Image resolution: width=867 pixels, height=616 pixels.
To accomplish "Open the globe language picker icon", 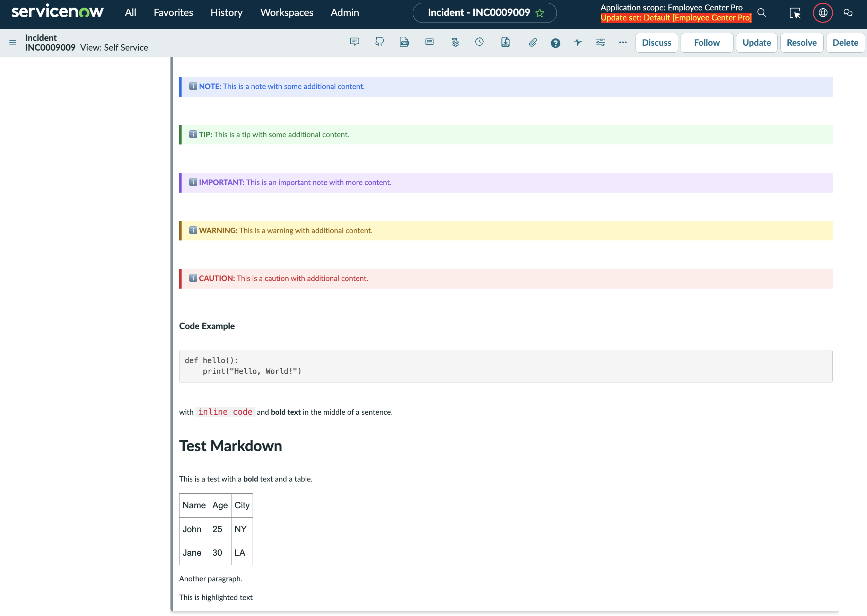I will 823,12.
